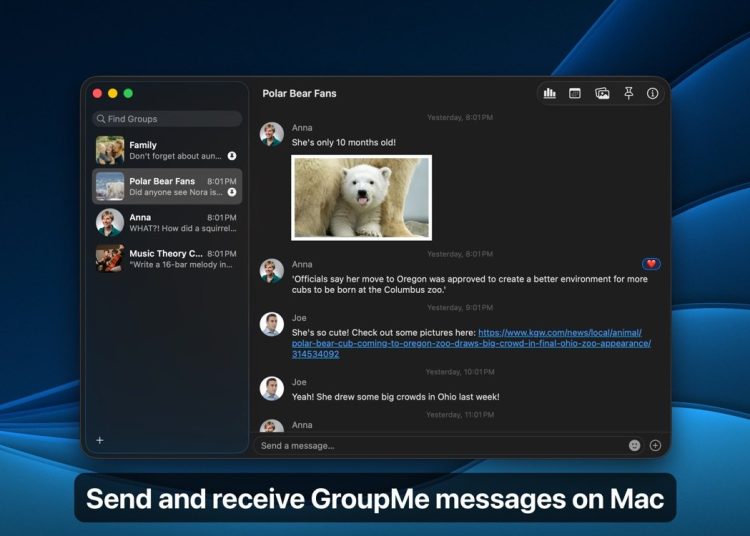Open the polls chart icon in toolbar
This screenshot has width=750, height=536.
pyautogui.click(x=550, y=93)
